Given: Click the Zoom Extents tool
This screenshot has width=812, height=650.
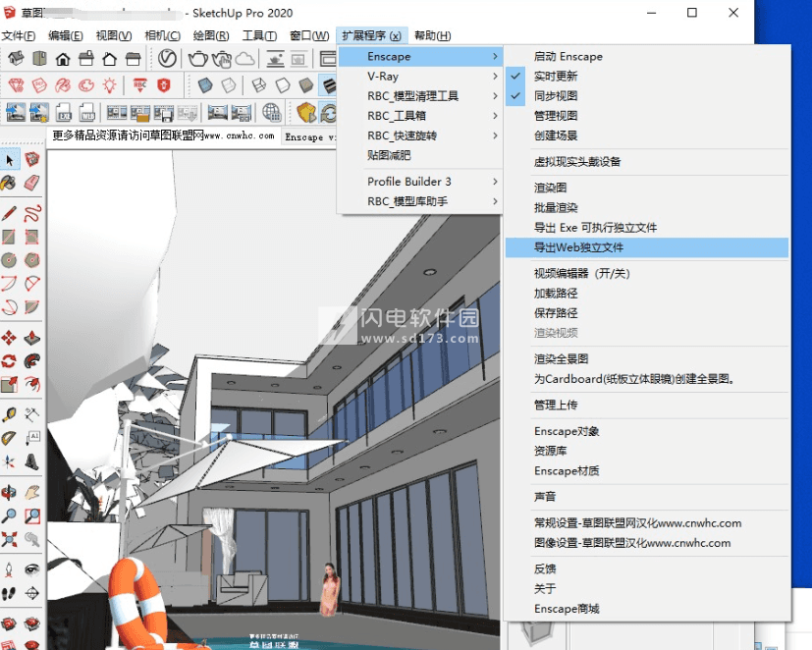Looking at the screenshot, I should coord(9,539).
